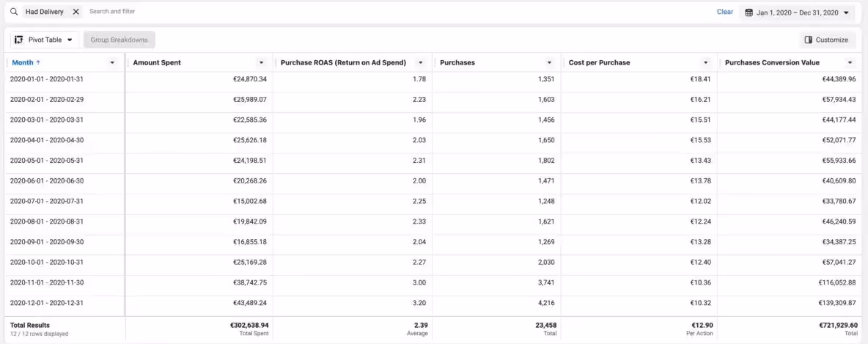Click the €10.32 cost per purchase cell
The width and height of the screenshot is (868, 344).
click(701, 303)
